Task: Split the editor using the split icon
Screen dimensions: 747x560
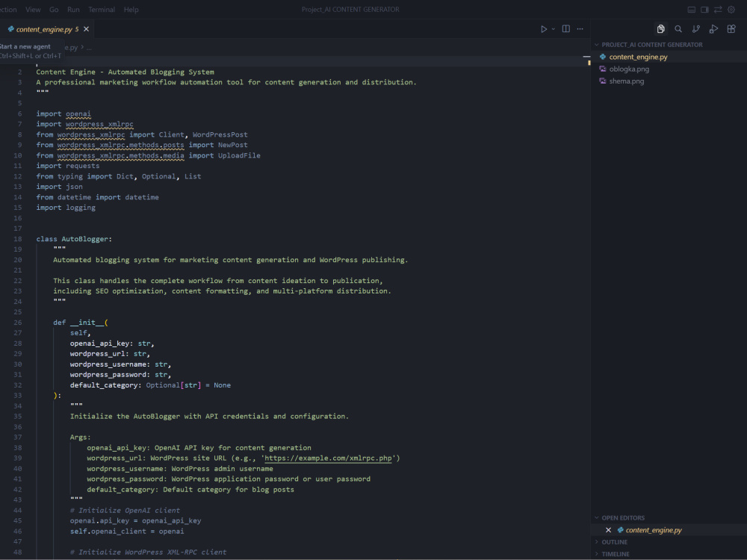Action: tap(566, 28)
